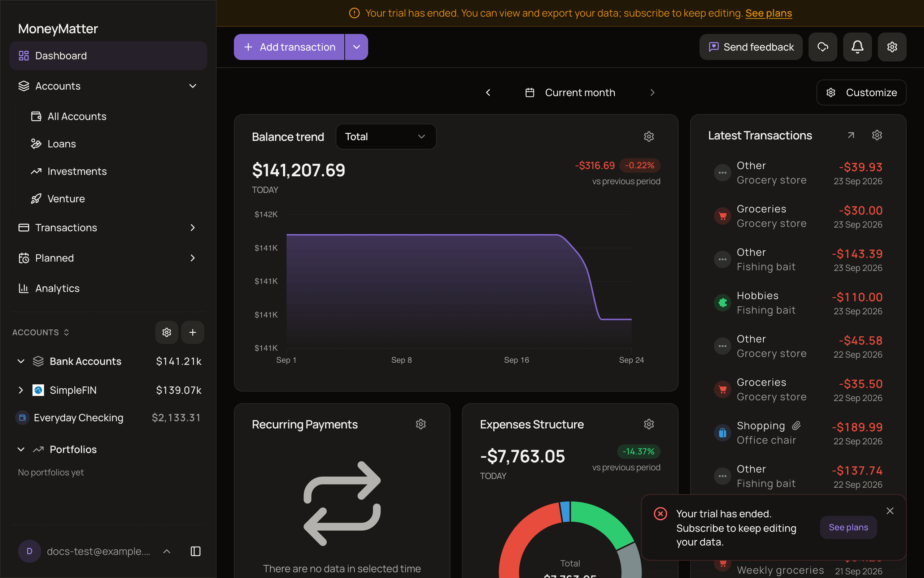Open the Other Fishing bait -$137.74 transaction
The width and height of the screenshot is (924, 578).
pos(798,476)
